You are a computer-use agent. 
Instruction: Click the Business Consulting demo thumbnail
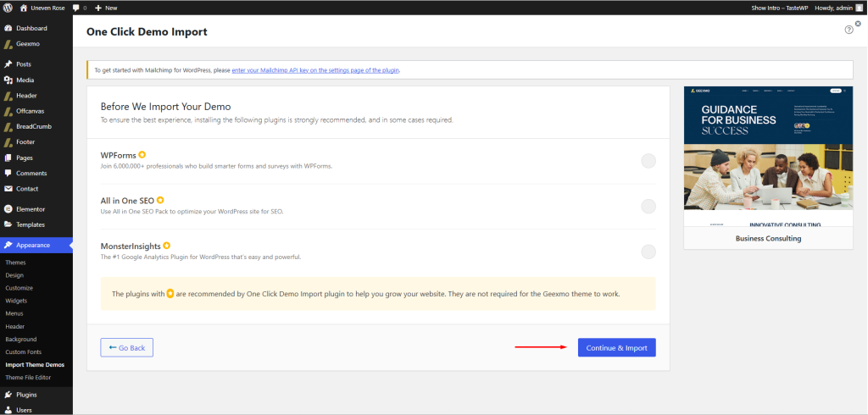[x=768, y=157]
